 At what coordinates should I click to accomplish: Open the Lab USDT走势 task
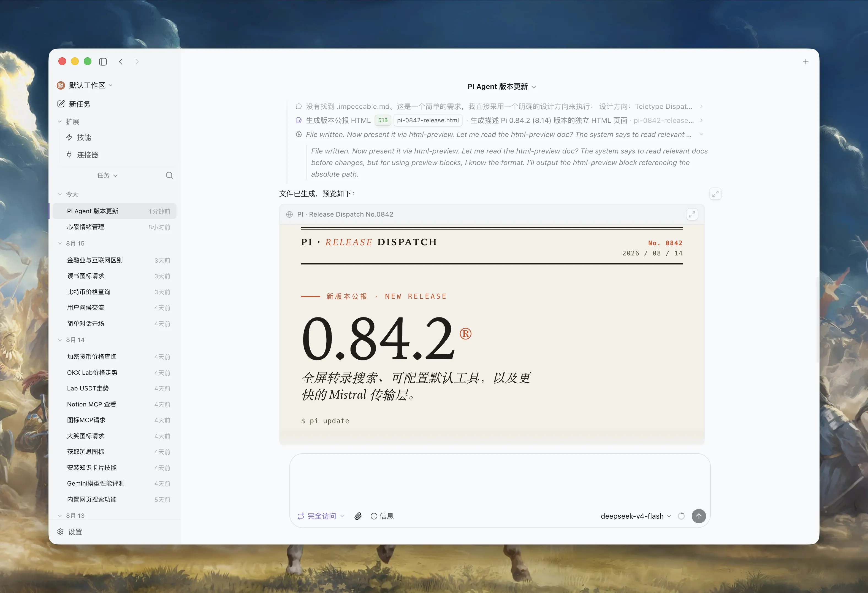click(114, 388)
